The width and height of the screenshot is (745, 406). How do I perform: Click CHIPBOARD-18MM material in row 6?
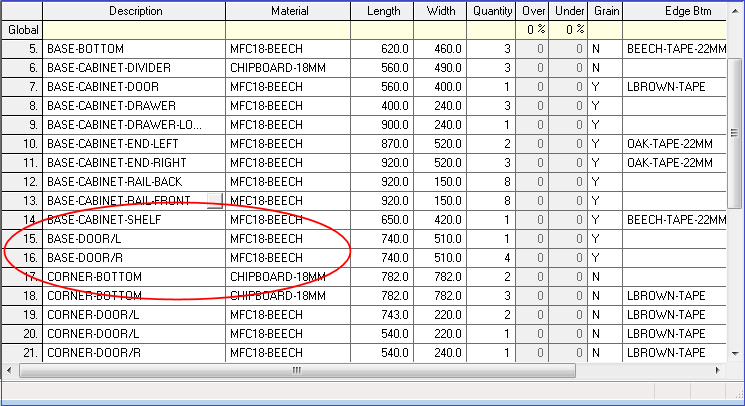click(288, 68)
